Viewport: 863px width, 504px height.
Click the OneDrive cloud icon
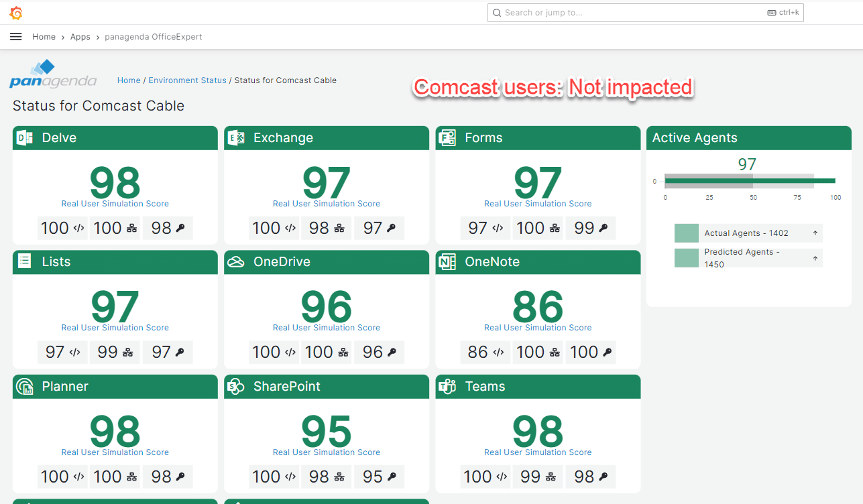236,262
